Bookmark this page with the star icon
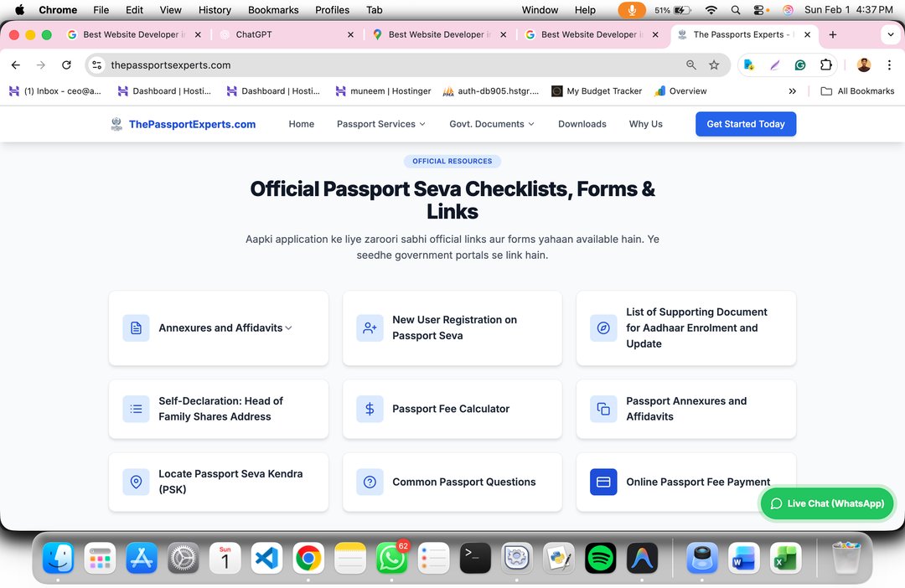 click(x=714, y=64)
